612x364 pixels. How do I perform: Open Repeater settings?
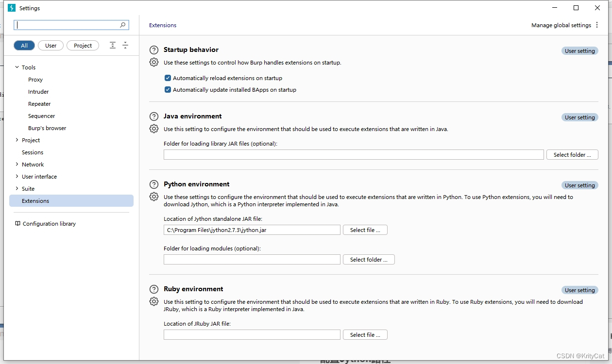click(39, 104)
